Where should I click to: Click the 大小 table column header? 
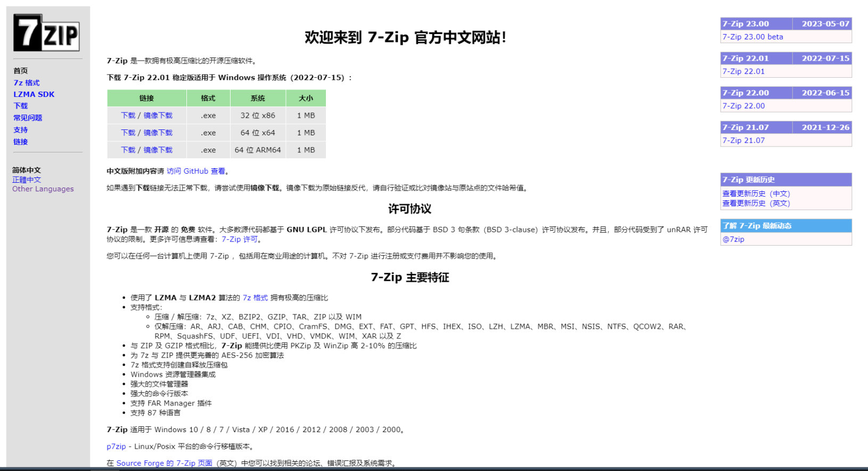pos(306,98)
